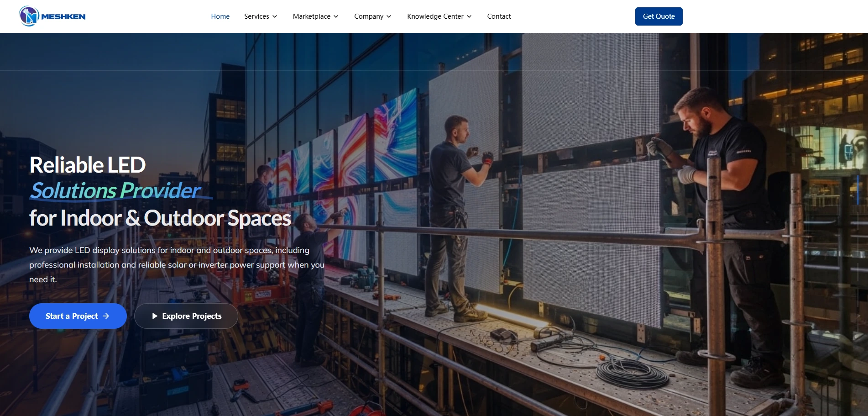Open the Contact page link

pyautogui.click(x=499, y=16)
